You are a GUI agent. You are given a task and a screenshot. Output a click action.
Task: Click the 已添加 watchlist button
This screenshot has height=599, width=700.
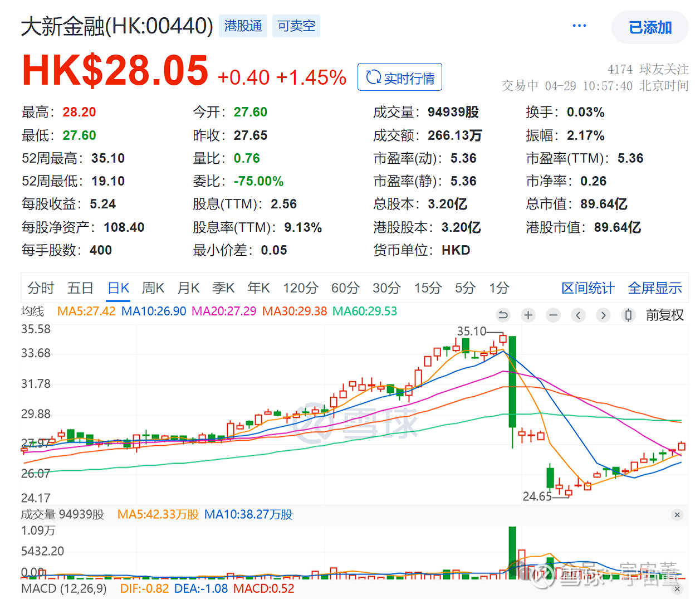click(x=650, y=27)
